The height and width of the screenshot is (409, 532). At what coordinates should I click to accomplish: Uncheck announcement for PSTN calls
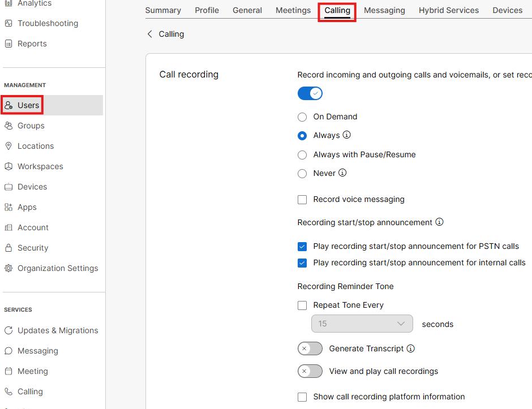[302, 246]
